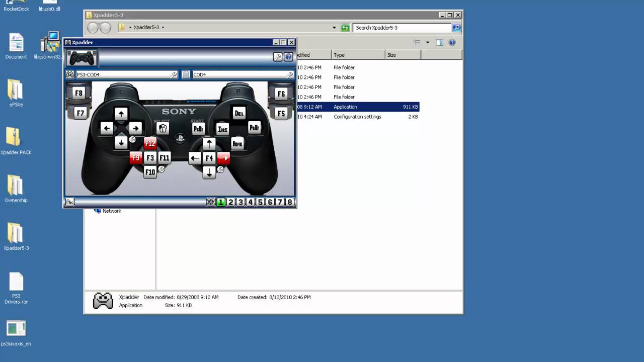Screen dimensions: 644x362
Task: Click the Ins assignment on square button
Action: (222, 129)
